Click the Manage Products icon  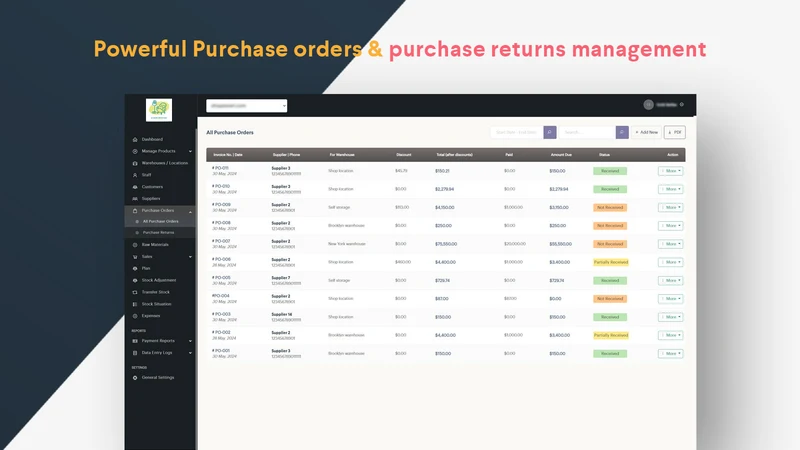135,152
